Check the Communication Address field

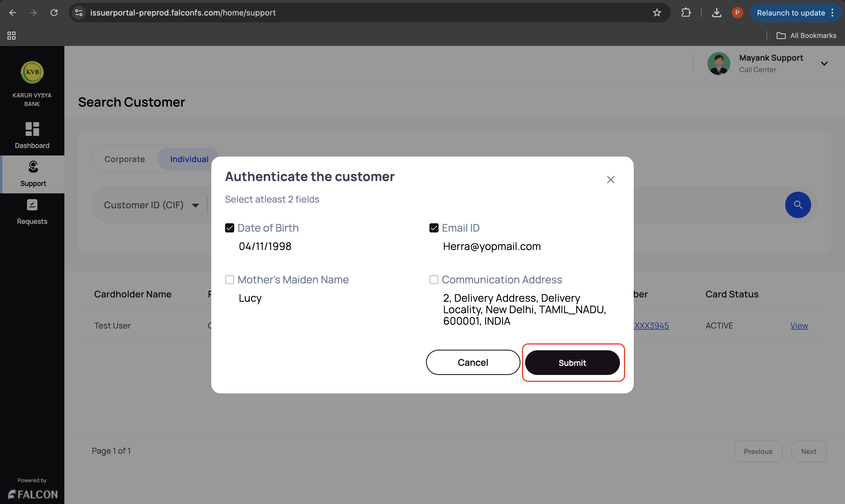point(434,279)
